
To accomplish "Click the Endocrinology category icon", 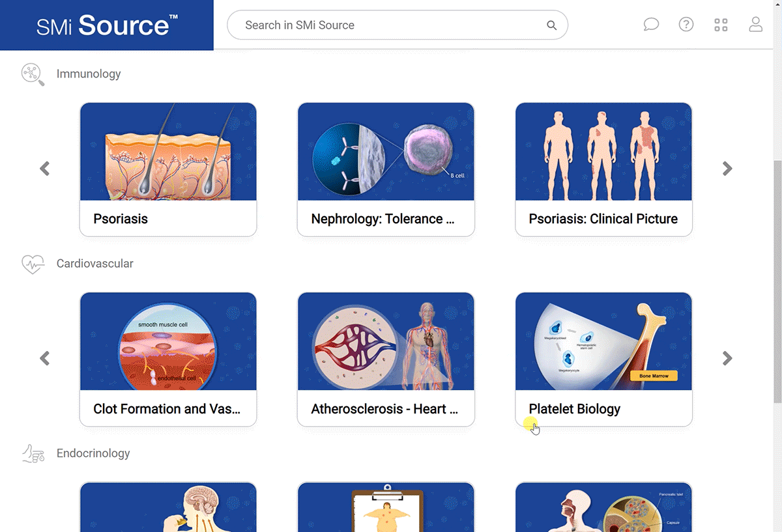I will (x=33, y=453).
